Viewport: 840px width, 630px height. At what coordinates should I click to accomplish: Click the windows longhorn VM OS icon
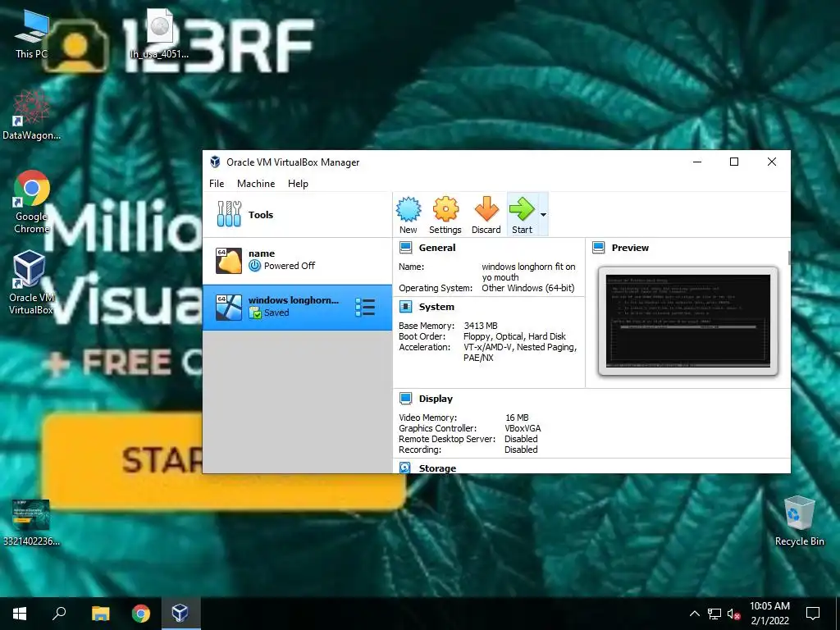(x=229, y=308)
